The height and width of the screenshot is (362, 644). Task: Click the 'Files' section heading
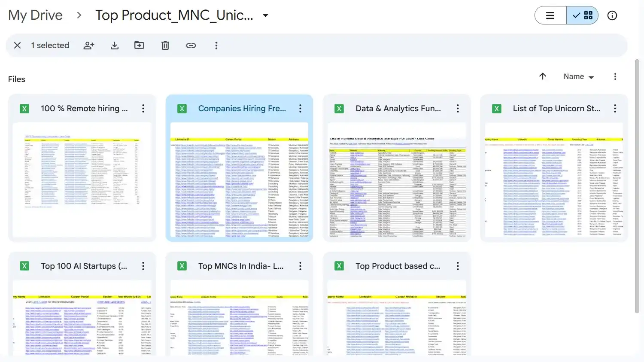click(17, 79)
